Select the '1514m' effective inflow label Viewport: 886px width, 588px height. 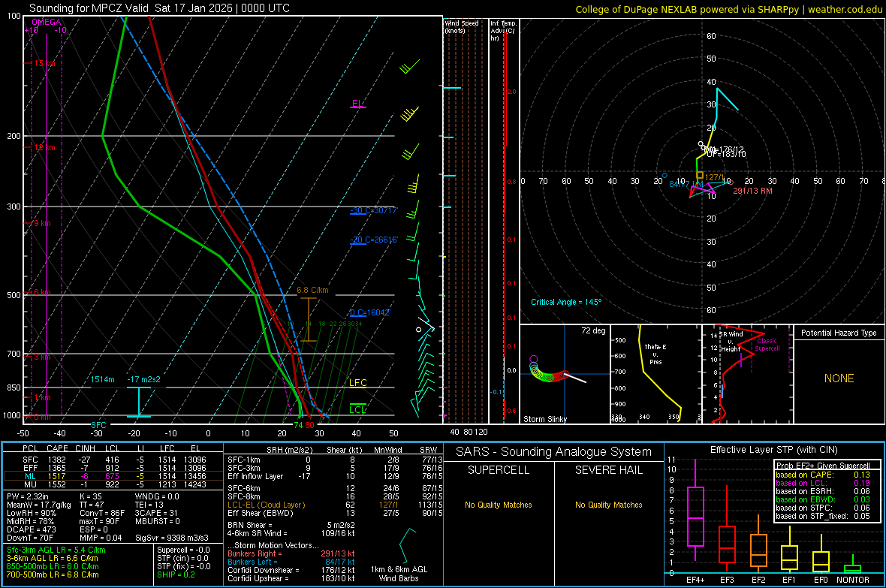point(102,379)
